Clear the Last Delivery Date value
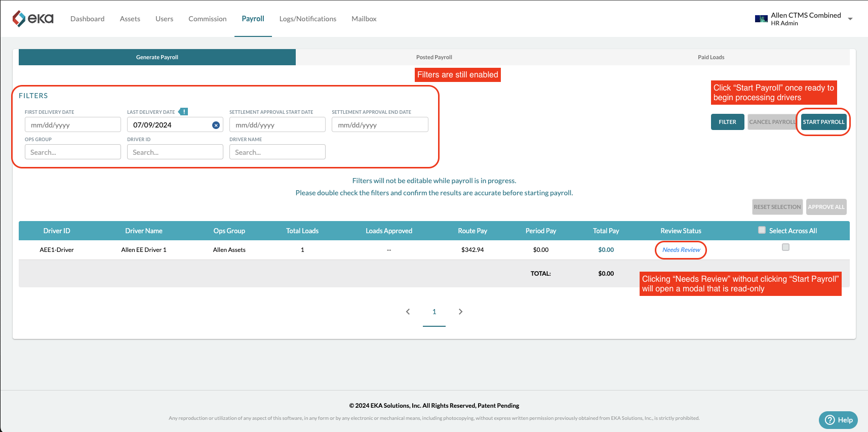868x432 pixels. pos(216,125)
